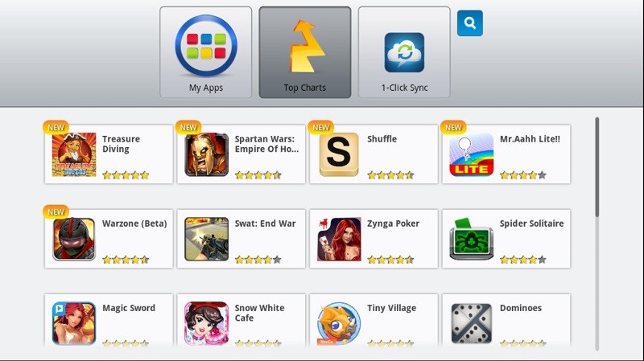Open the My Apps tab
This screenshot has height=361, width=644.
click(x=206, y=52)
